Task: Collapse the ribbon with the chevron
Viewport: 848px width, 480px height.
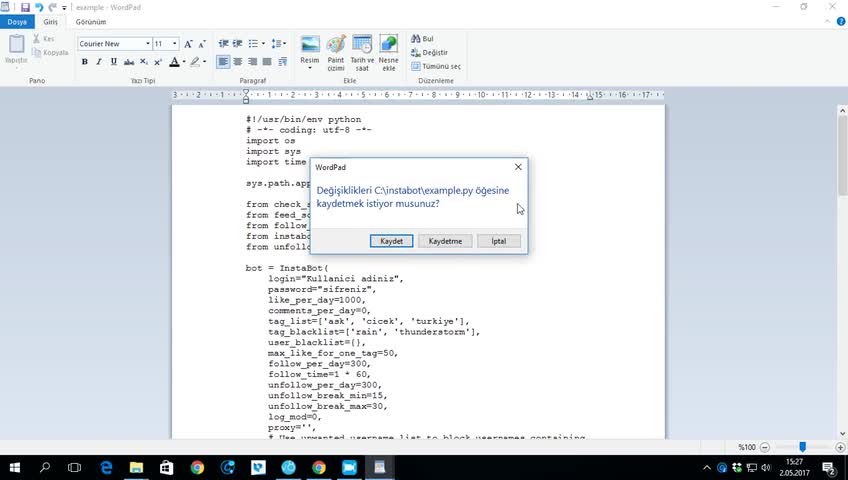Action: click(x=827, y=22)
